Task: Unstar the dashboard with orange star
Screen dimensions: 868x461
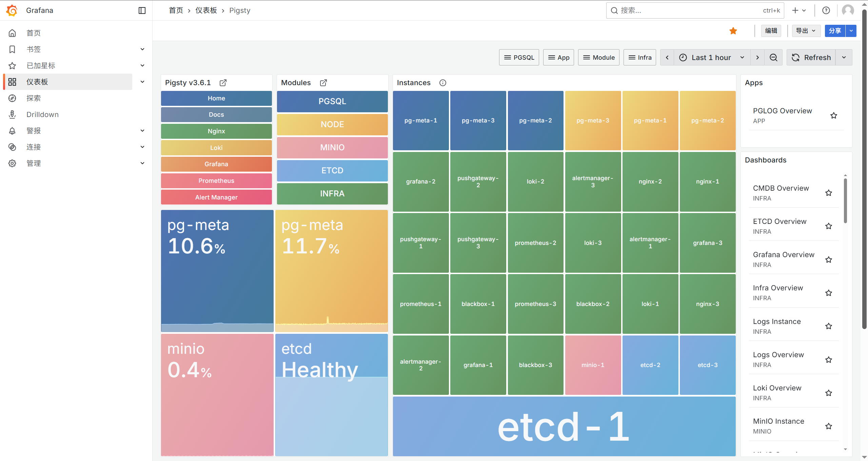Action: 733,31
